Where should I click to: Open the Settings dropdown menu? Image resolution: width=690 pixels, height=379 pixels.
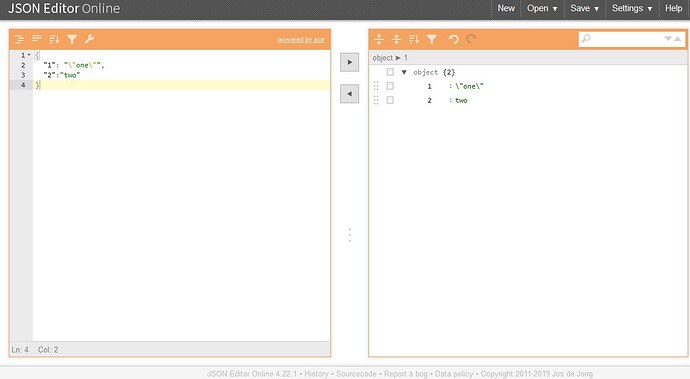pos(632,8)
